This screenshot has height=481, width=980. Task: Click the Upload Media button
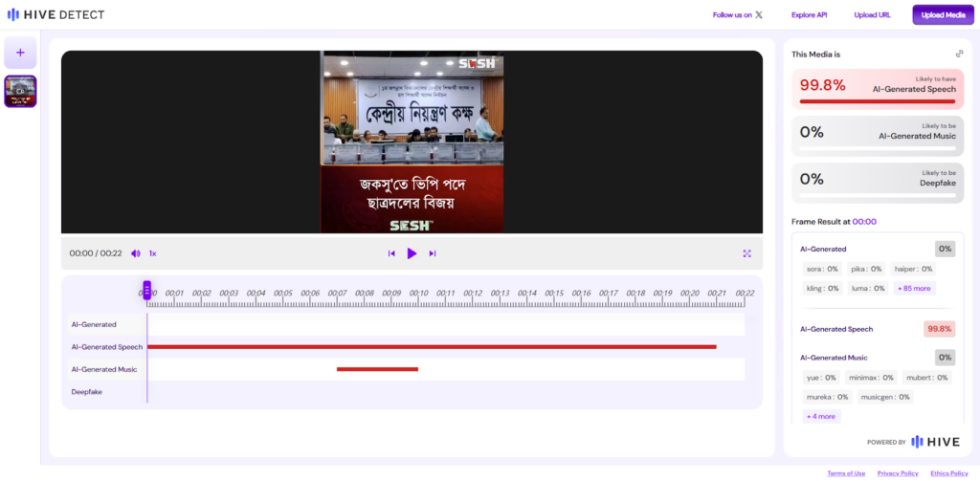point(943,15)
